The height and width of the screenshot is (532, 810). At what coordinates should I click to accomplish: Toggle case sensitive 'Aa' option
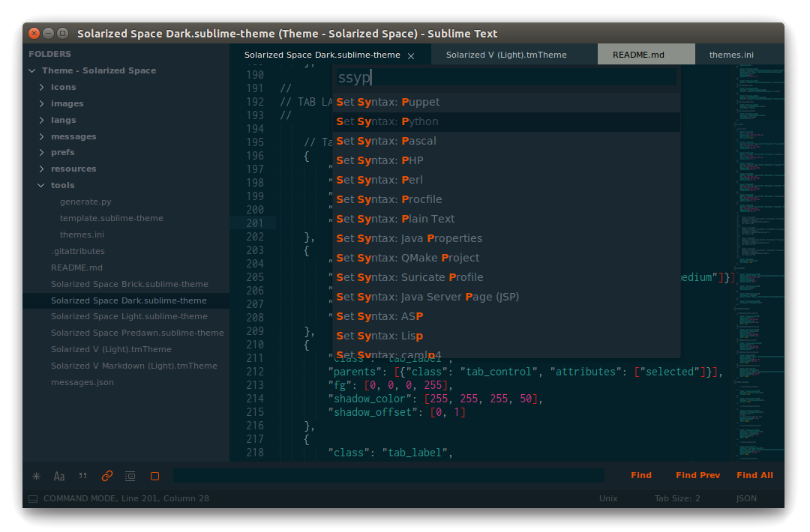59,477
